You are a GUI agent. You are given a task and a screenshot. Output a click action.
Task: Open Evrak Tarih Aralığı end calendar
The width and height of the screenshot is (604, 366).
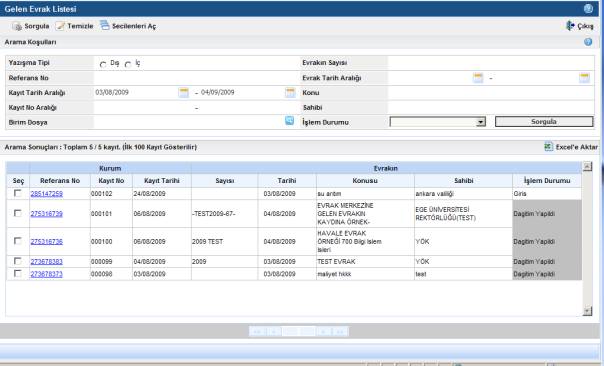(584, 77)
